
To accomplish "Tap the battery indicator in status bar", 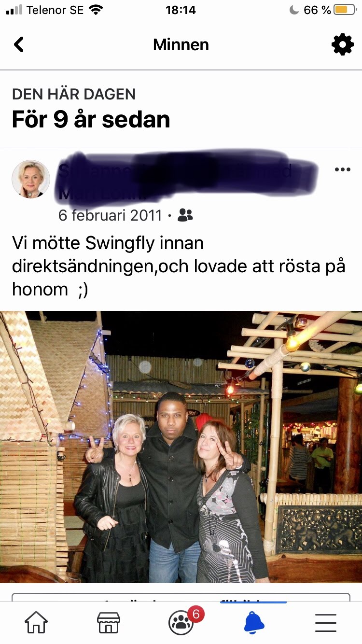I will click(x=345, y=10).
